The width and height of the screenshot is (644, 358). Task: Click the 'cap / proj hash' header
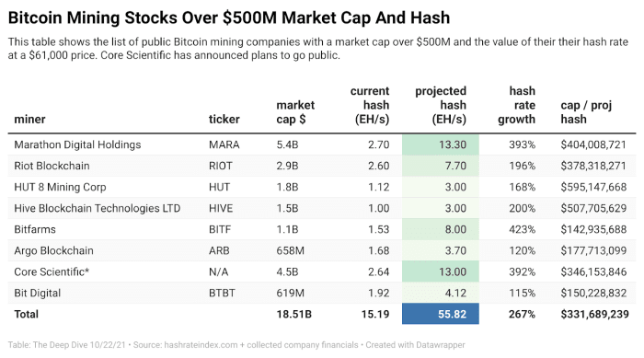[586, 112]
